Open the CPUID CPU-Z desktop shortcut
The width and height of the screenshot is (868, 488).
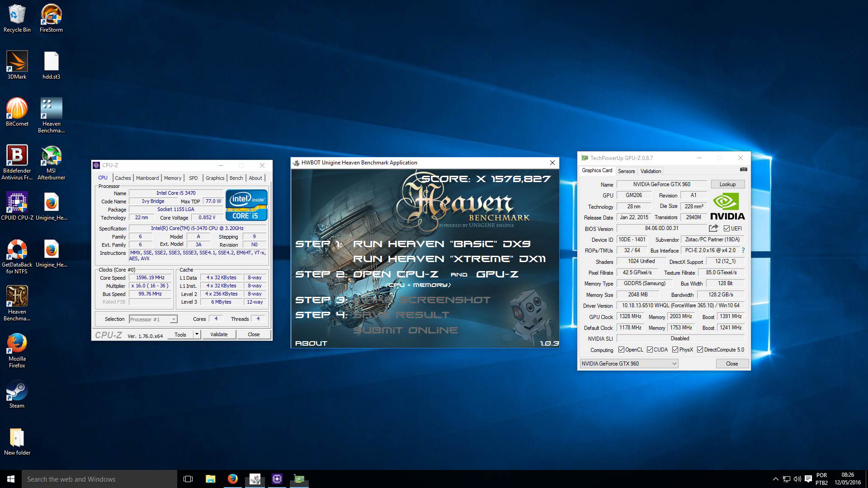[17, 206]
